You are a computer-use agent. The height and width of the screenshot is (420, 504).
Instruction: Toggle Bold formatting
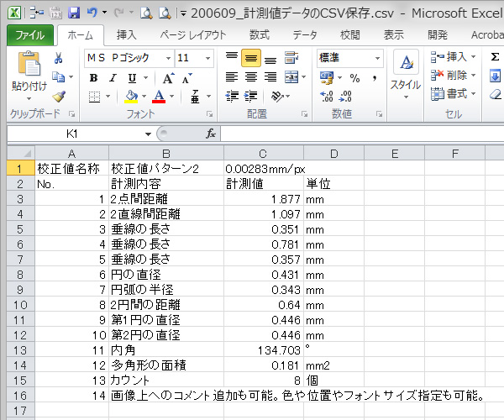94,78
